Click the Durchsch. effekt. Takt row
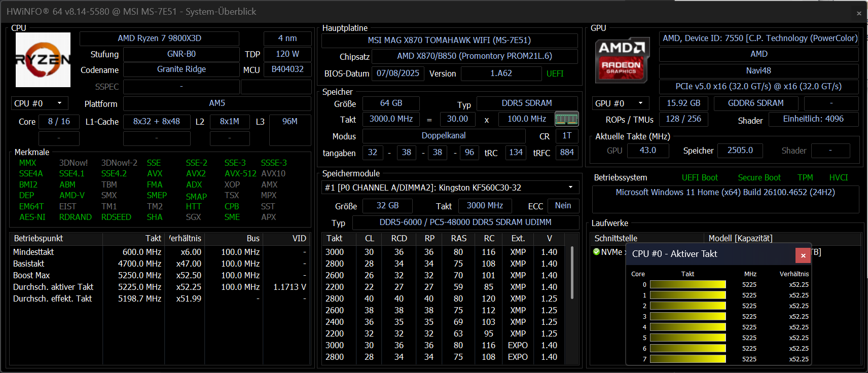The width and height of the screenshot is (868, 373). click(x=160, y=299)
